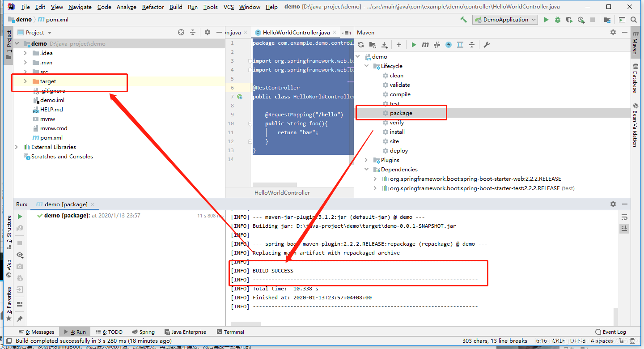Viewport: 644px width, 349px height.
Task: Open Project view selector dropdown
Action: coord(39,32)
